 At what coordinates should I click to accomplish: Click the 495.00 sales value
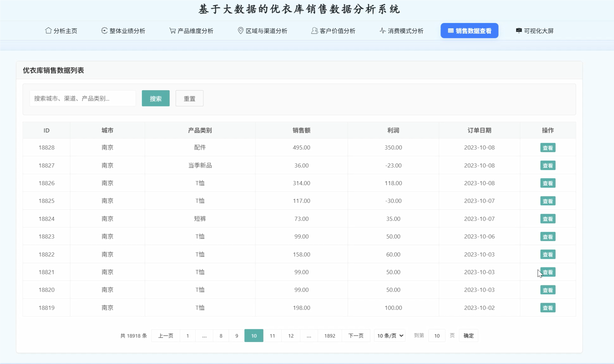click(301, 148)
